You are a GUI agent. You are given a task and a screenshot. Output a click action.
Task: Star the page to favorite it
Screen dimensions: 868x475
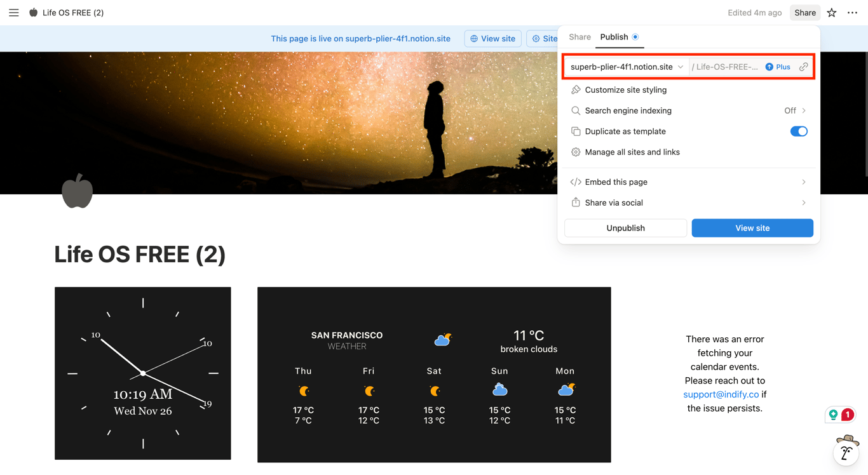pos(831,12)
